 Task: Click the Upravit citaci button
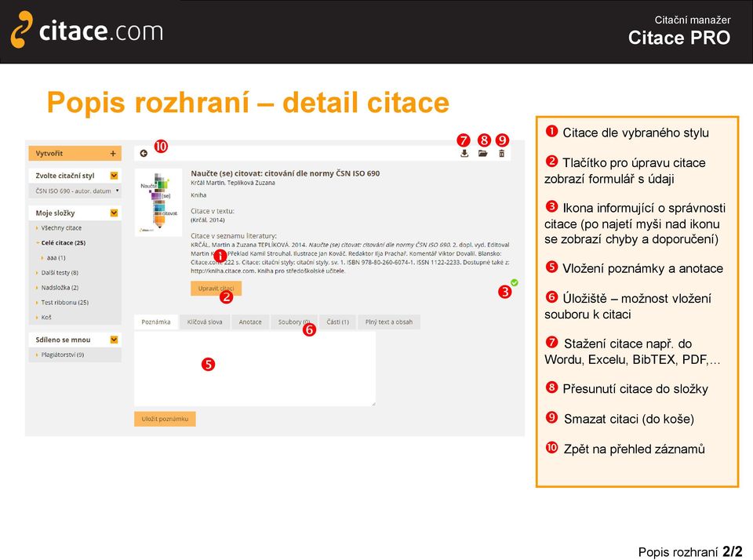[x=216, y=289]
